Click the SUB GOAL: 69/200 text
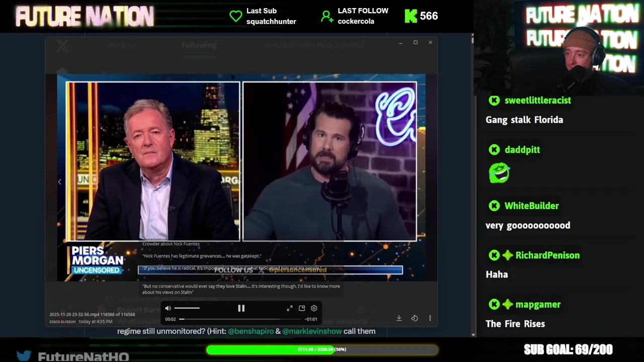The height and width of the screenshot is (362, 644). coord(568,349)
